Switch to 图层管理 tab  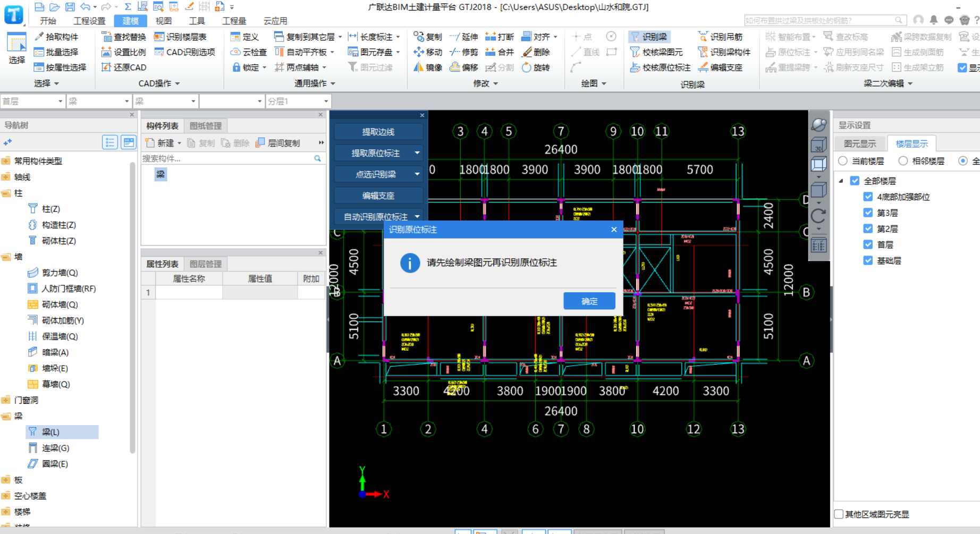tap(206, 264)
